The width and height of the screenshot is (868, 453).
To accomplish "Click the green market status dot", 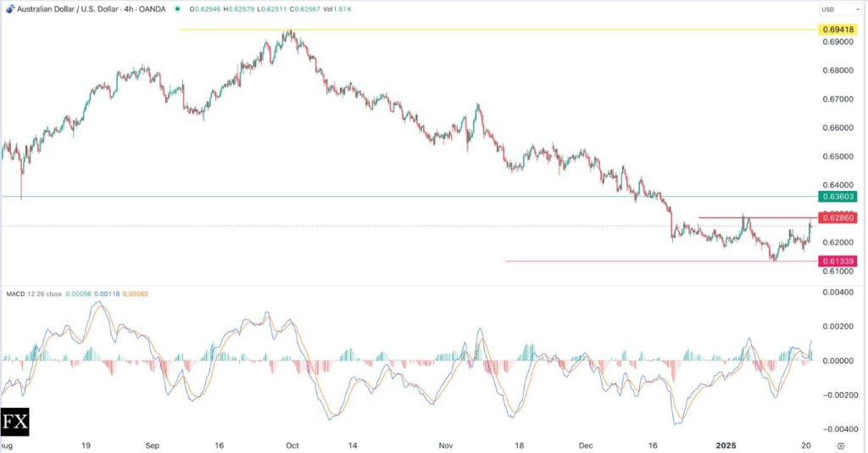I will (177, 9).
